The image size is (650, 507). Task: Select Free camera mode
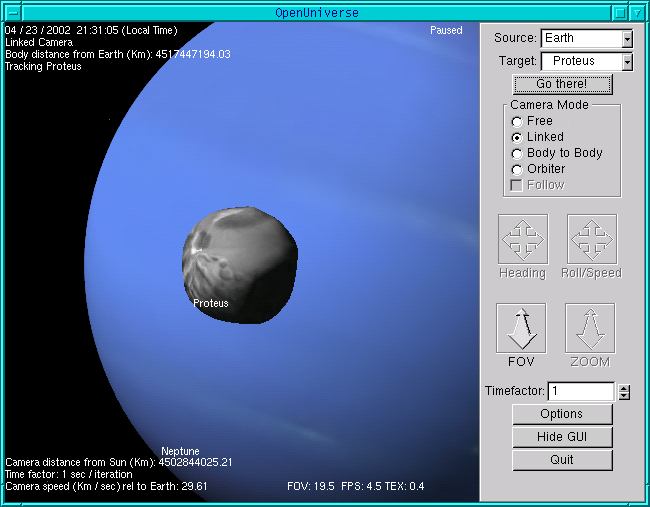[x=517, y=121]
